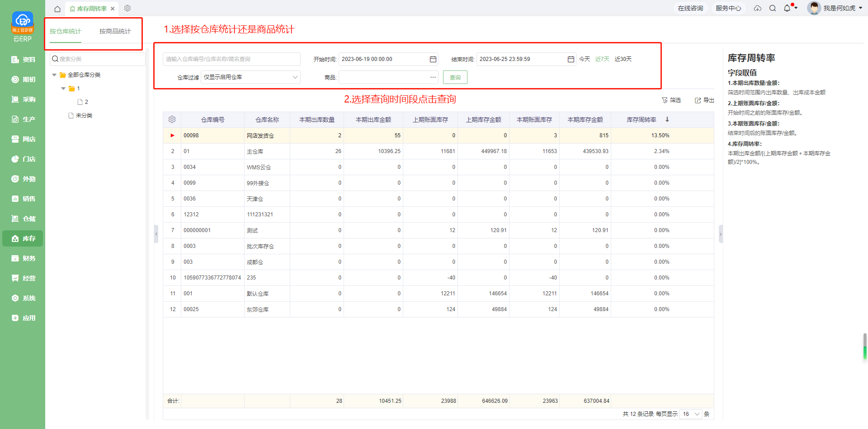The image size is (868, 429).
Task: Close the 库存周转率 tab
Action: pos(113,9)
